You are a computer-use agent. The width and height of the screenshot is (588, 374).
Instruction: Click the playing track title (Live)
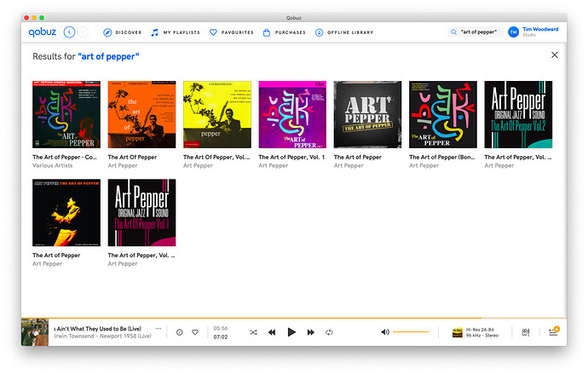[98, 329]
